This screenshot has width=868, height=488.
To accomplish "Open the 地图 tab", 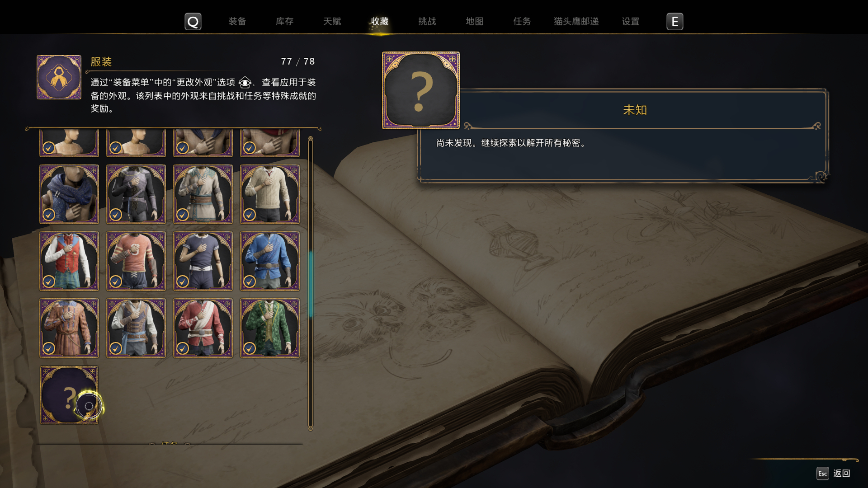I will tap(475, 21).
